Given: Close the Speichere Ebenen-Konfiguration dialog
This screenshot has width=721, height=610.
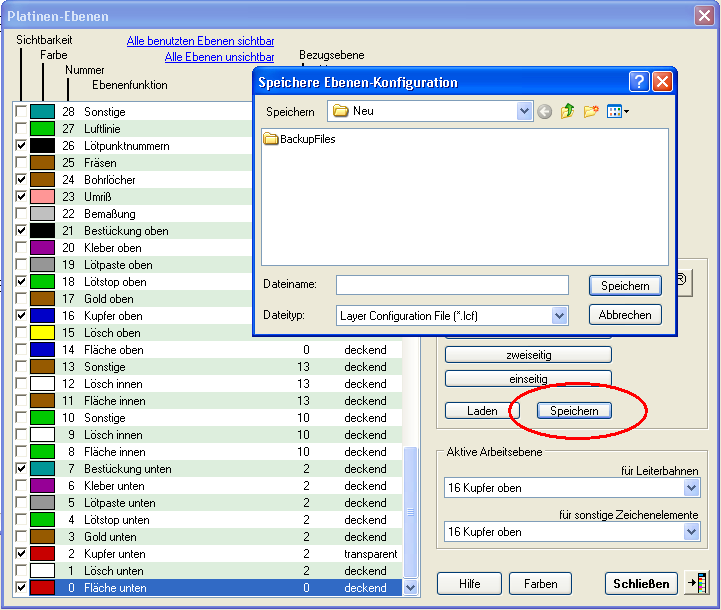Looking at the screenshot, I should tap(662, 82).
